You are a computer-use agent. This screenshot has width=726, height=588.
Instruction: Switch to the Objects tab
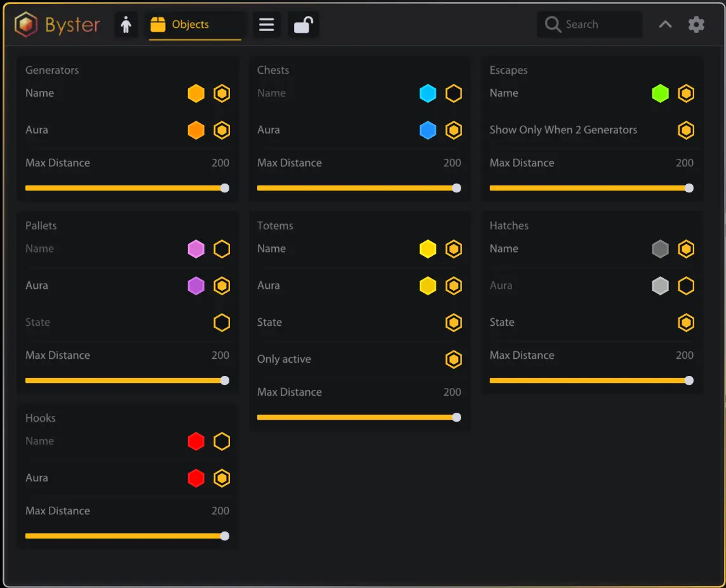tap(195, 25)
